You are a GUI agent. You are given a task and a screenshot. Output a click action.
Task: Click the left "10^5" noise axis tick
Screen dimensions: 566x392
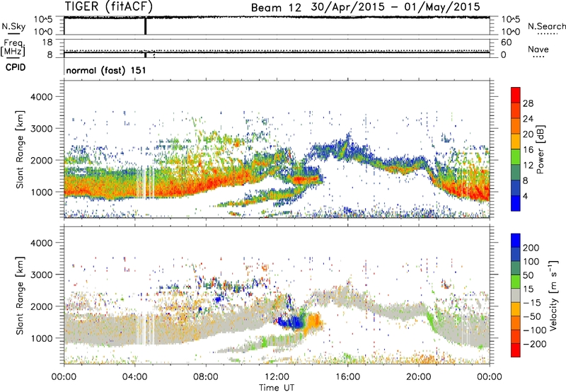(43, 19)
